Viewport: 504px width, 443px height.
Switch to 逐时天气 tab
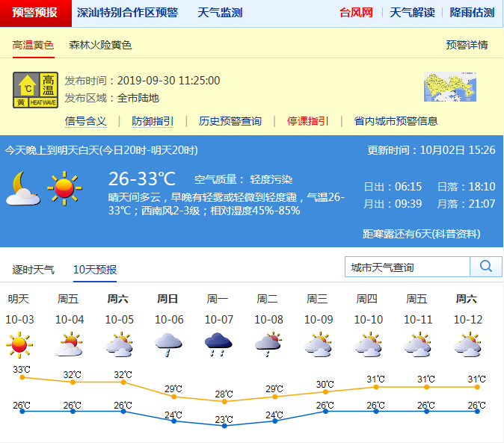[33, 269]
